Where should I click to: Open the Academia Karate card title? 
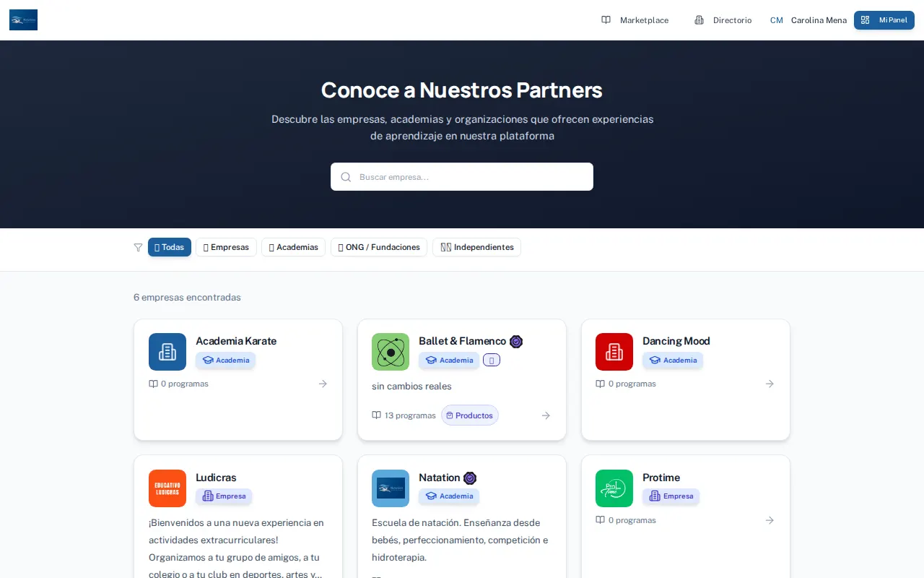click(x=236, y=341)
